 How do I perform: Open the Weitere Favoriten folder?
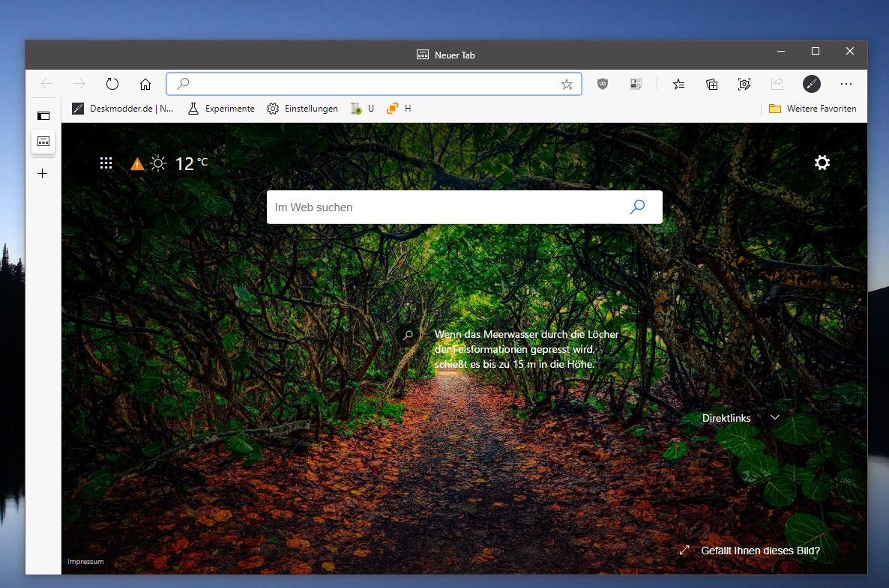812,108
